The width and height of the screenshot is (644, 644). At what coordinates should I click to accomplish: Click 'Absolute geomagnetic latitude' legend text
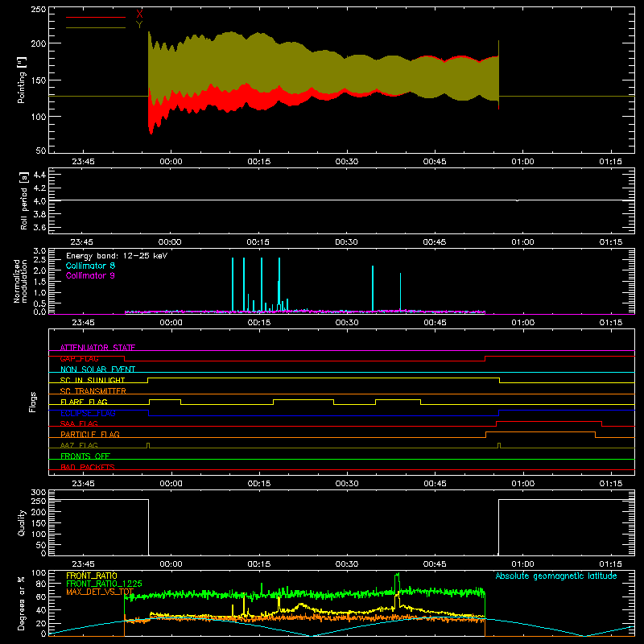tap(556, 576)
